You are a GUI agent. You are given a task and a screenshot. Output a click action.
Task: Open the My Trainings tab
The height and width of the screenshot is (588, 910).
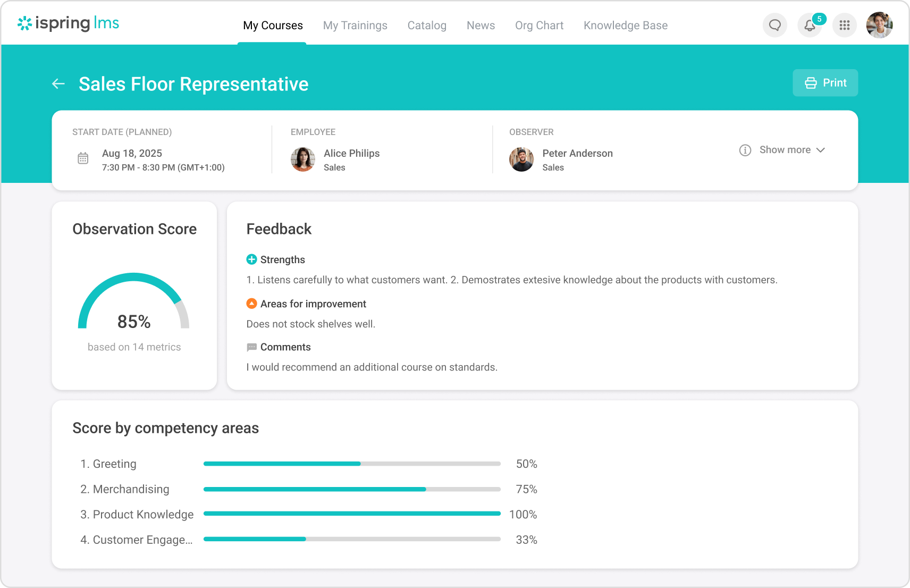pyautogui.click(x=355, y=26)
